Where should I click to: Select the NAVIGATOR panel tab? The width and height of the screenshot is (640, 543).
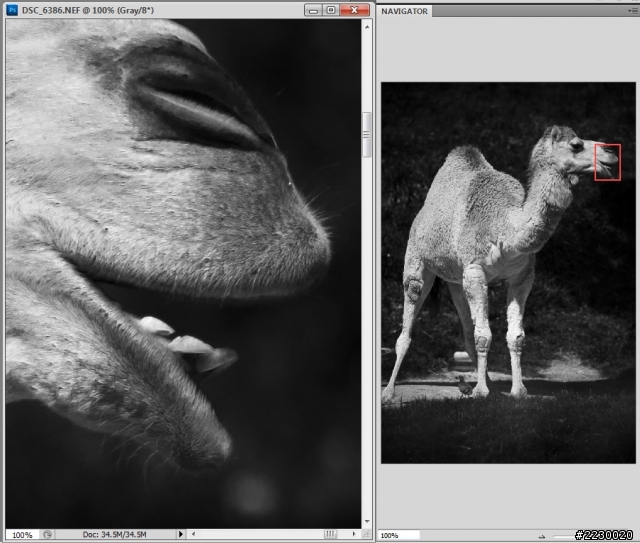pyautogui.click(x=404, y=11)
